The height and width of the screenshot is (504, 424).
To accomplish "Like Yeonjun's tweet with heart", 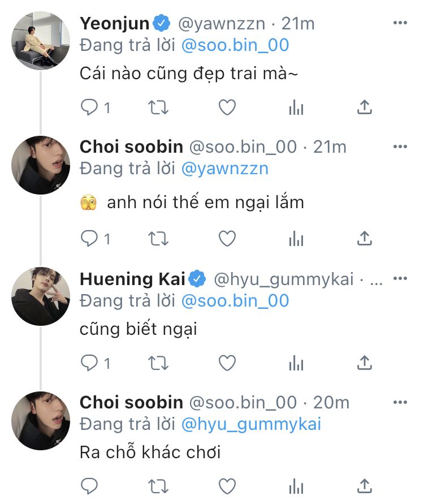I will pyautogui.click(x=227, y=107).
